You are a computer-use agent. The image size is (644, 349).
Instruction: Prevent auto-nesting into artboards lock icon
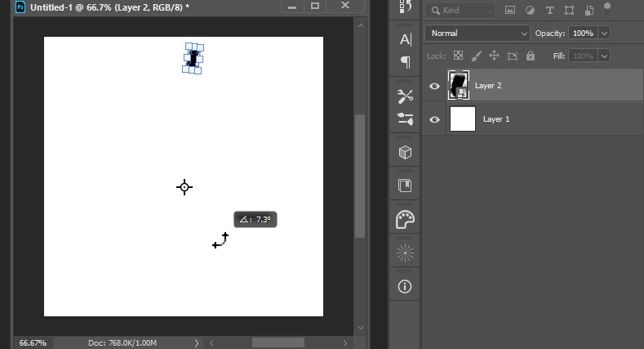click(512, 56)
